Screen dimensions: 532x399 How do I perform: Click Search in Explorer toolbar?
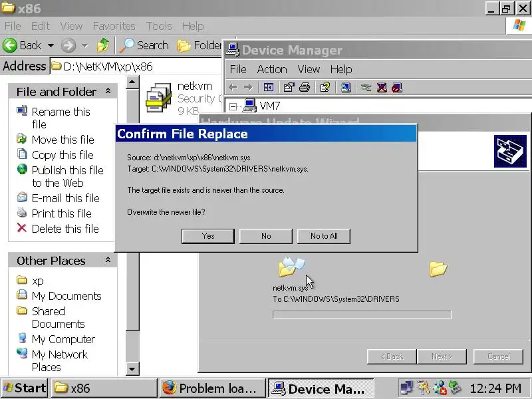(144, 45)
